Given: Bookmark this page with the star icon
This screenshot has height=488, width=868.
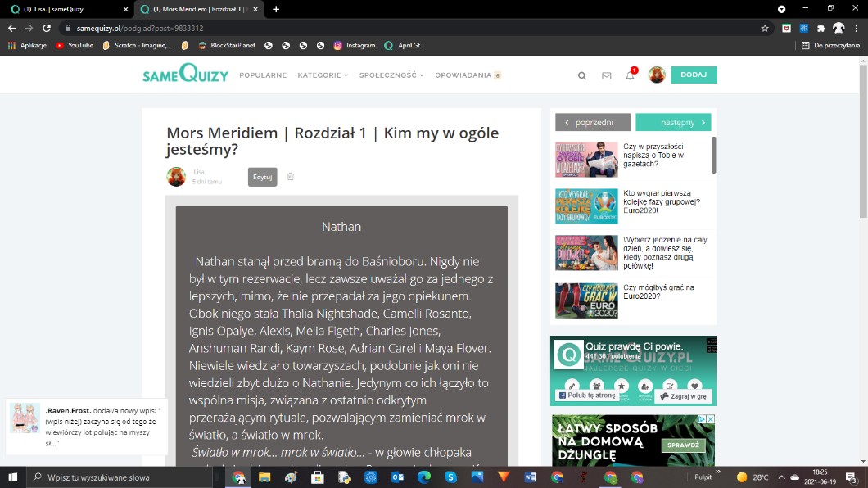Looking at the screenshot, I should coord(765,28).
